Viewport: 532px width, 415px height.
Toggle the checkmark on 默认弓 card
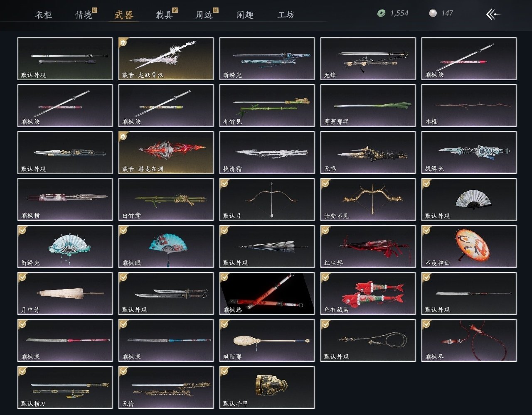coord(224,183)
